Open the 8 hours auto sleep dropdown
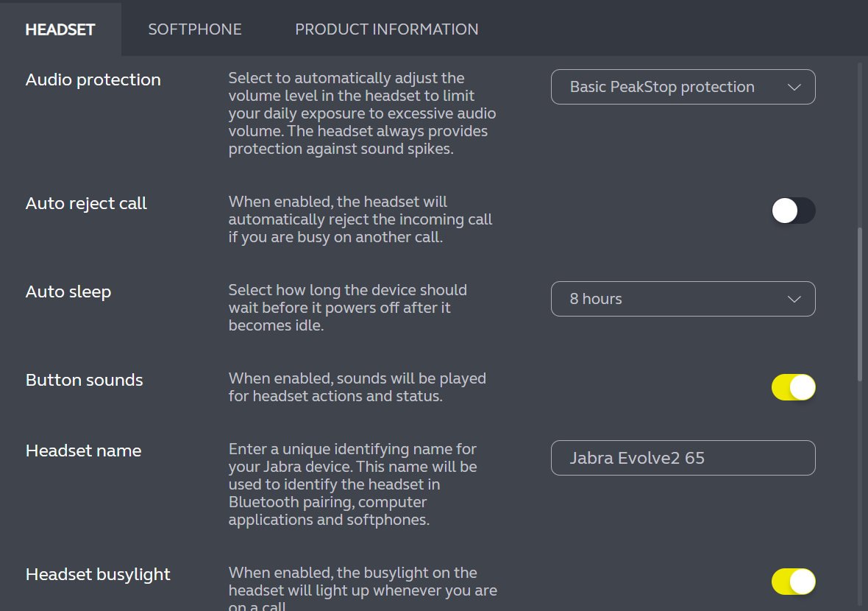 point(682,299)
